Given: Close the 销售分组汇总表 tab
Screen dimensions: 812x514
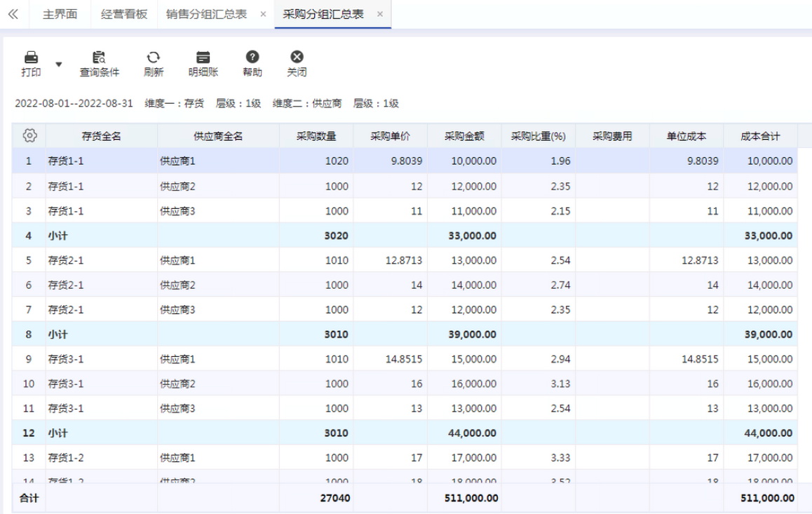Looking at the screenshot, I should pos(263,14).
